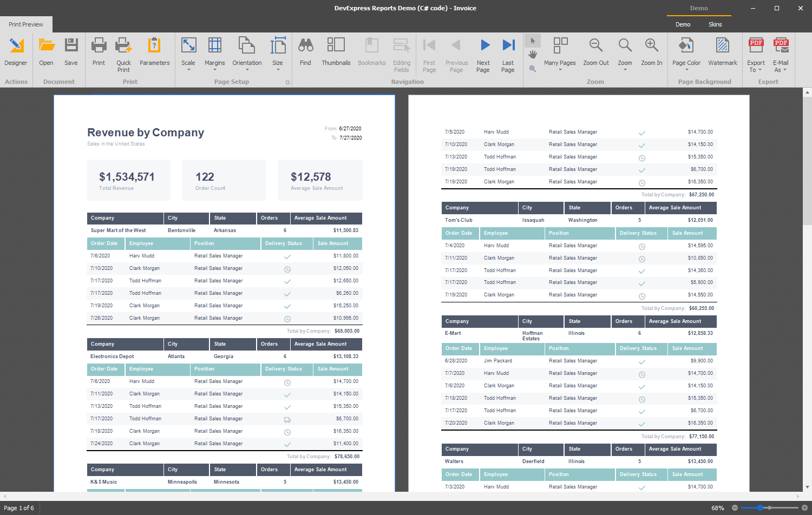Open the report Designer
Screen dimensions: 812x515
coord(16,52)
